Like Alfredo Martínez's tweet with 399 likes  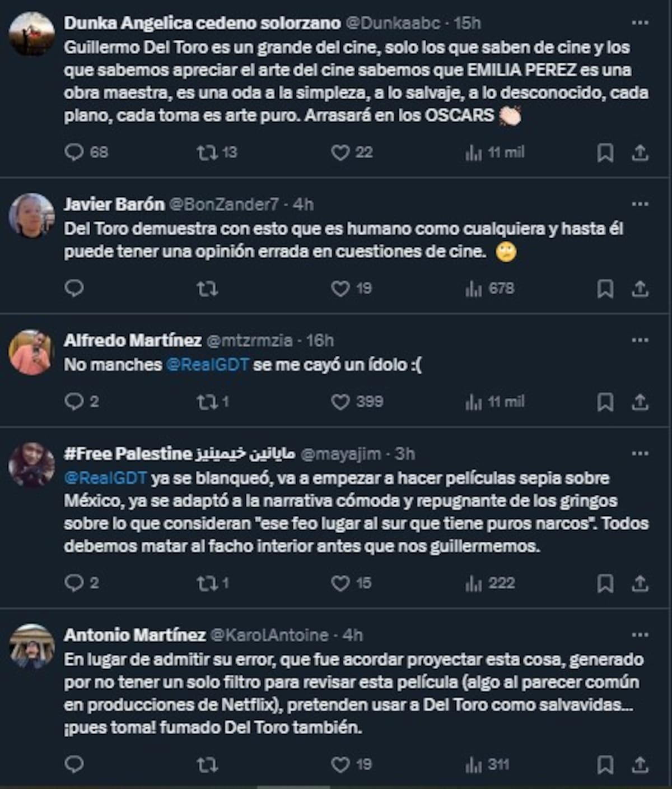(340, 402)
